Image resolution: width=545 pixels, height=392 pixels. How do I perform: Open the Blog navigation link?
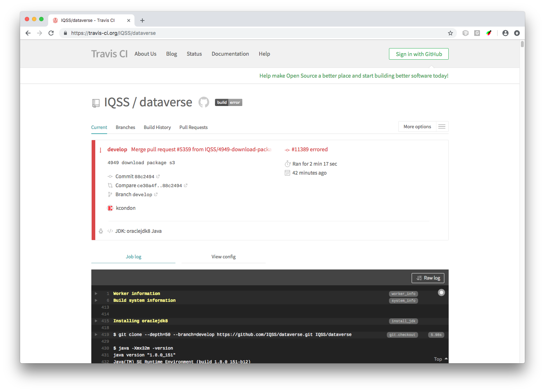[171, 54]
